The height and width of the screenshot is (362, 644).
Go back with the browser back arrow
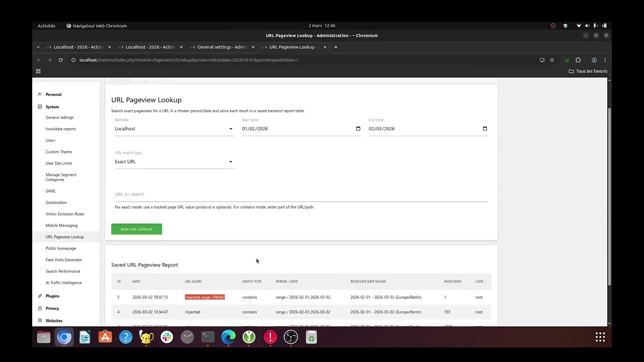click(39, 60)
